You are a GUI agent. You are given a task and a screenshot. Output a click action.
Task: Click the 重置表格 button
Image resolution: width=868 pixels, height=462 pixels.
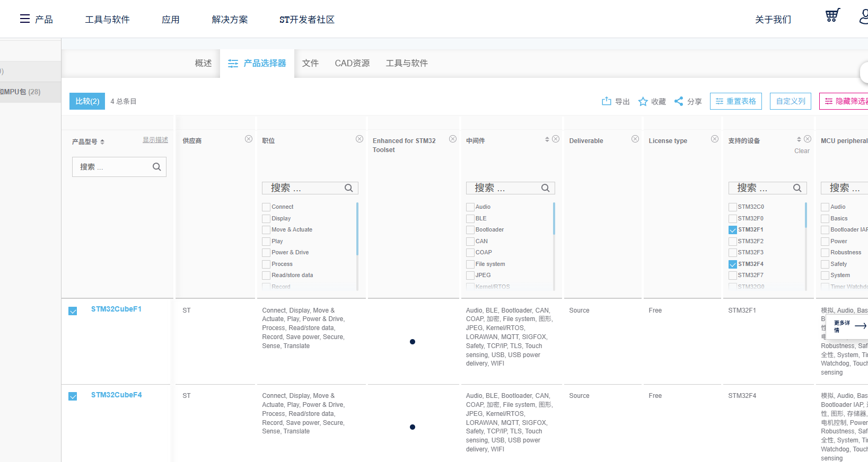(736, 101)
